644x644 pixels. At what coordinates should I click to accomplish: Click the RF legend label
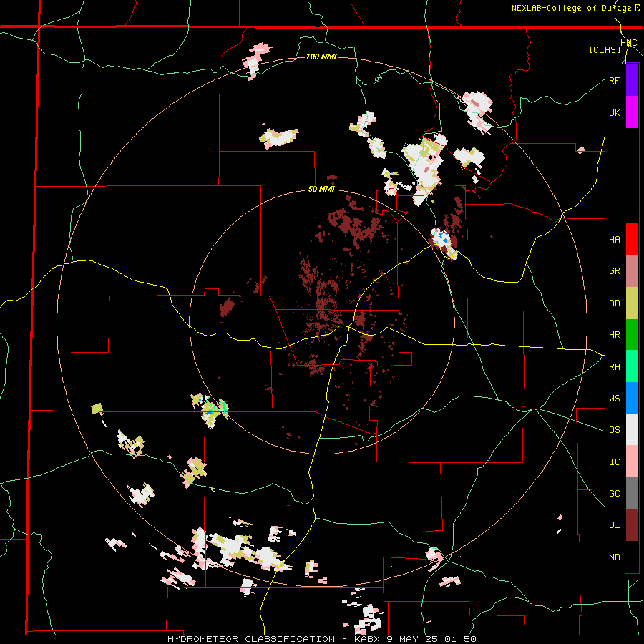(614, 80)
